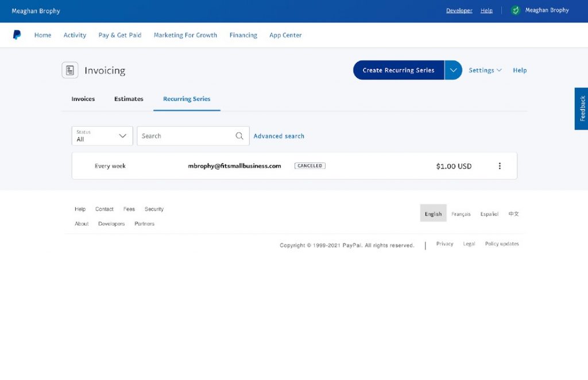The height and width of the screenshot is (380, 588).
Task: Open the Fees page from the footer
Action: (129, 209)
